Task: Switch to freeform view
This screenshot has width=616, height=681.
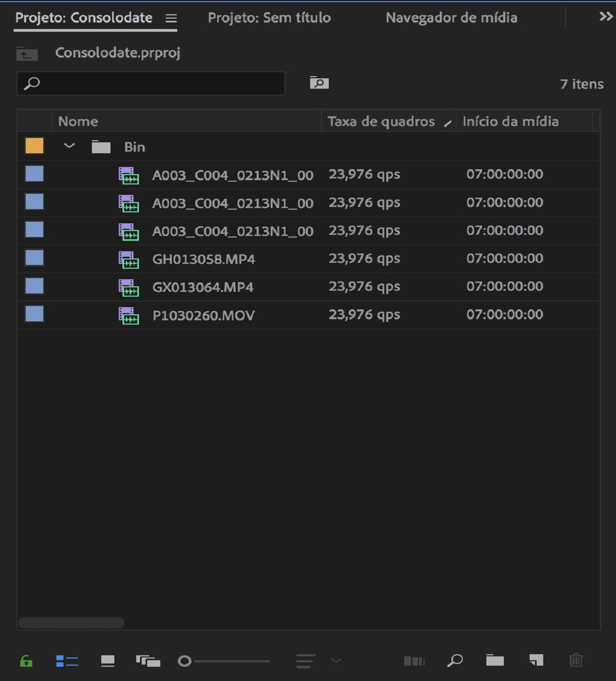Action: [x=148, y=661]
